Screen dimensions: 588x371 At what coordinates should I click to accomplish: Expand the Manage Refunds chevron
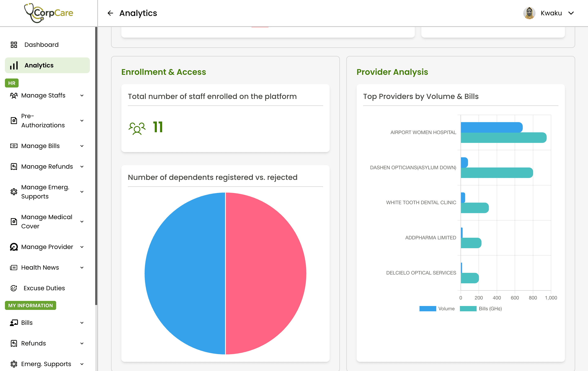pyautogui.click(x=82, y=166)
